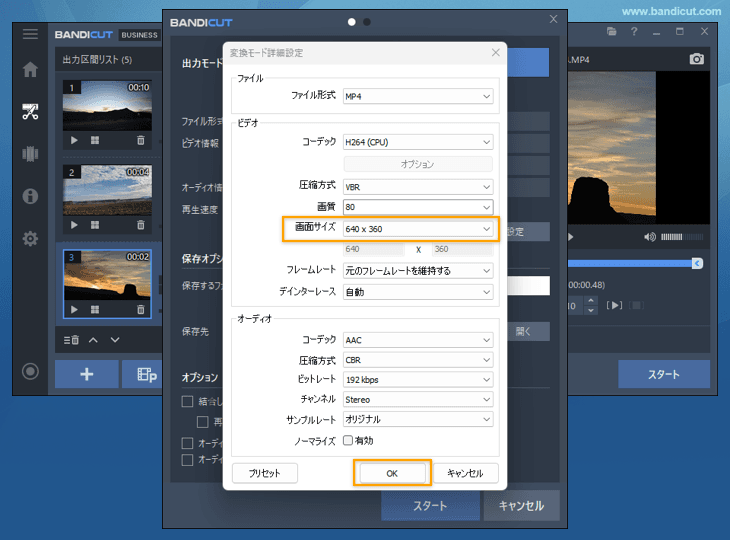Open the channel dropdown showing Stereo
The image size is (730, 540).
coord(418,400)
